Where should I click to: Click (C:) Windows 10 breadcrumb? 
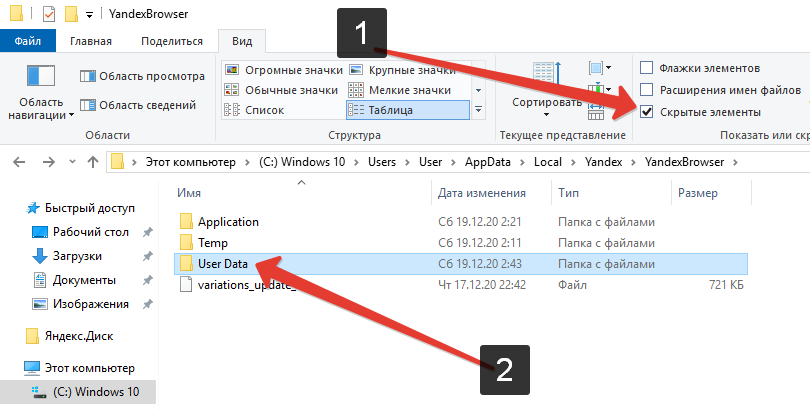coord(302,162)
